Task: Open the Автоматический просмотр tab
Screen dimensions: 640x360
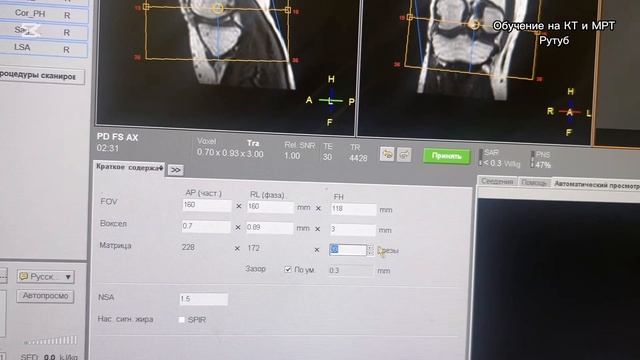Action: click(x=596, y=185)
